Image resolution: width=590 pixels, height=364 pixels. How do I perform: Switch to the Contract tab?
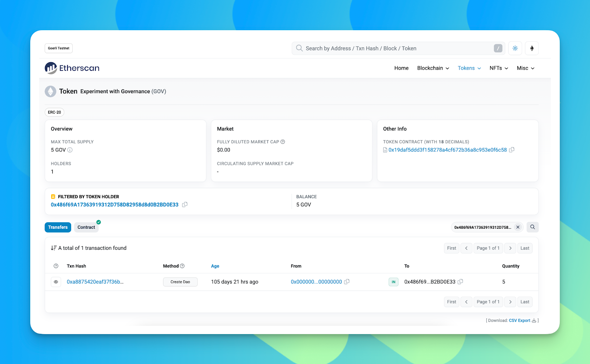tap(86, 227)
